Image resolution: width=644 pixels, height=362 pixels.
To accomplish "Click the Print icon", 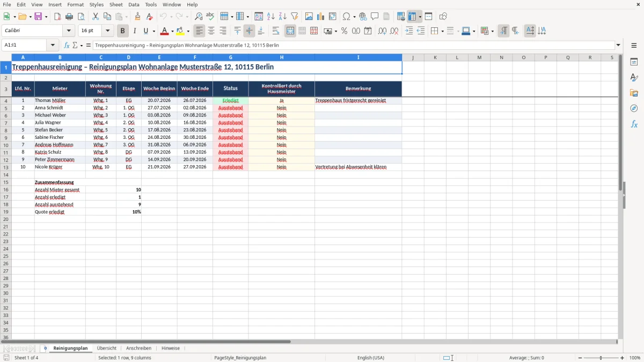I will click(69, 17).
